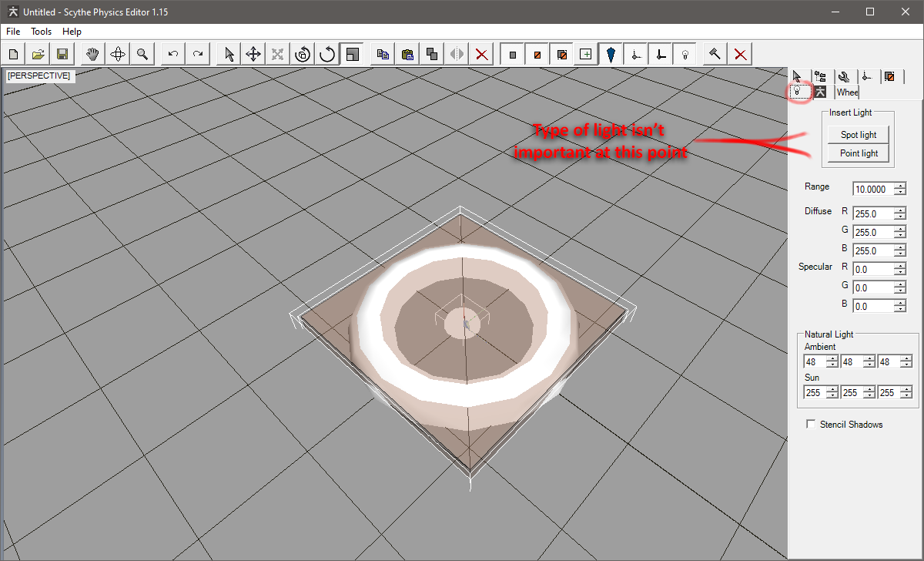The height and width of the screenshot is (561, 924).
Task: Select the thin dotted joint axis icon
Action: tap(635, 54)
